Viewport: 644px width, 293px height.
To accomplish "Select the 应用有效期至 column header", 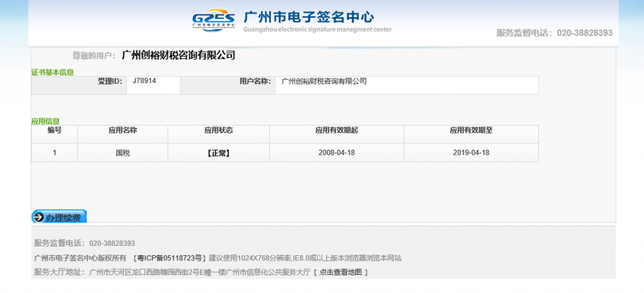I will (470, 131).
